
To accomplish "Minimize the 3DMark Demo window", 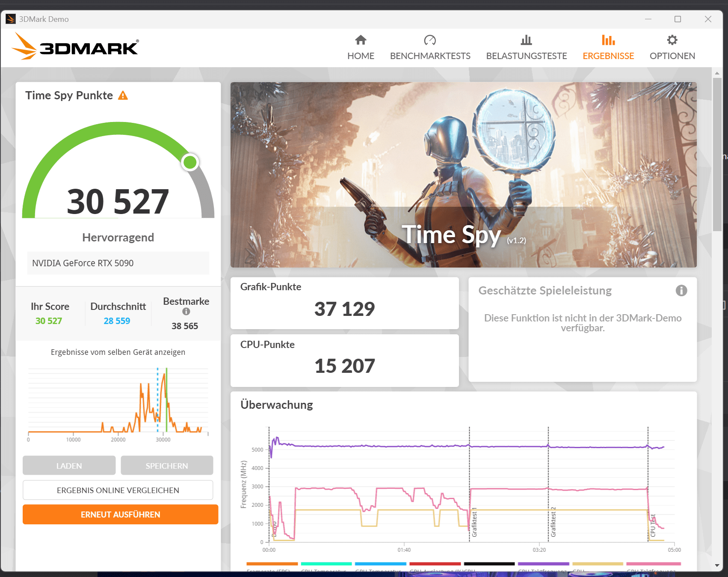I will point(648,19).
